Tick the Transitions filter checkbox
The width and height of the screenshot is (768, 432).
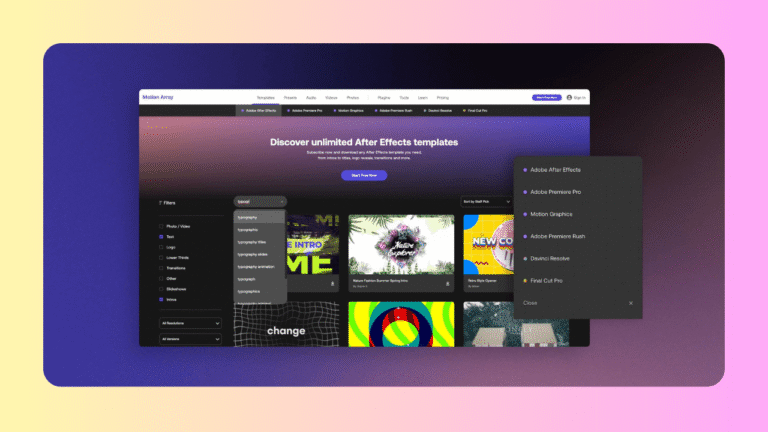[161, 268]
